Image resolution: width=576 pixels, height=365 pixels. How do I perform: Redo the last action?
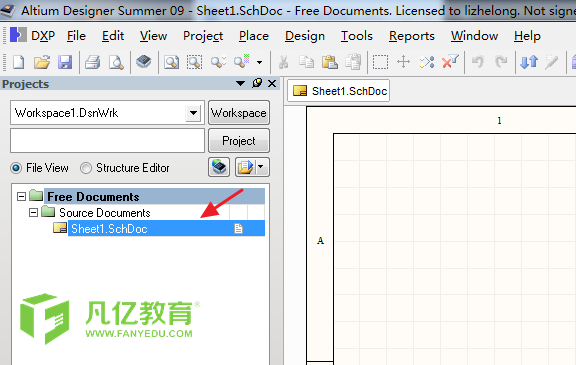click(x=501, y=62)
